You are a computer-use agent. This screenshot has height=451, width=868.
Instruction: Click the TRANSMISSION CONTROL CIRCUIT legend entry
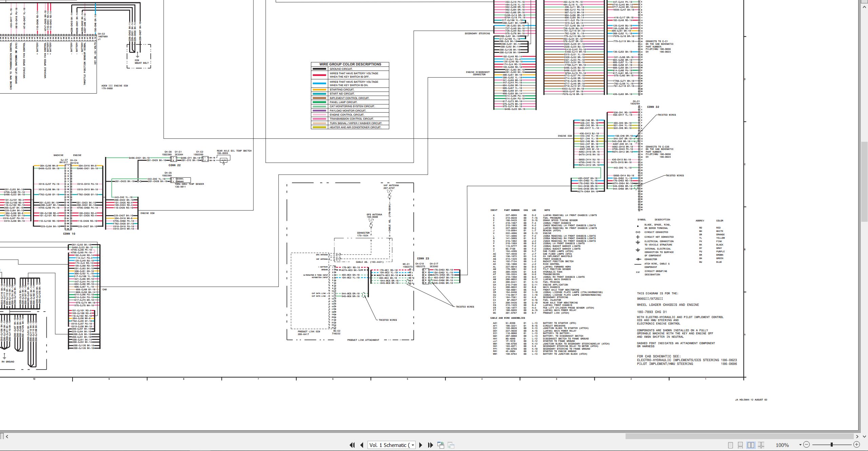coord(352,119)
